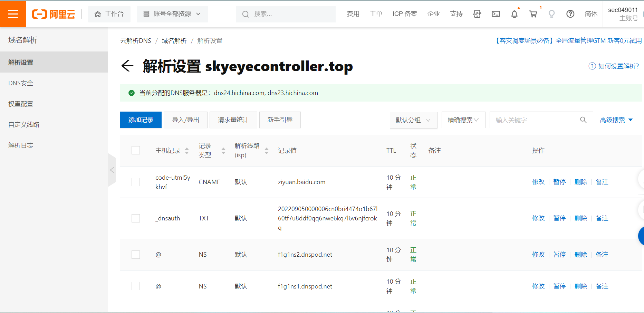
Task: Click 备注 for f1g1ns2.dnspod.net record
Action: click(x=602, y=255)
